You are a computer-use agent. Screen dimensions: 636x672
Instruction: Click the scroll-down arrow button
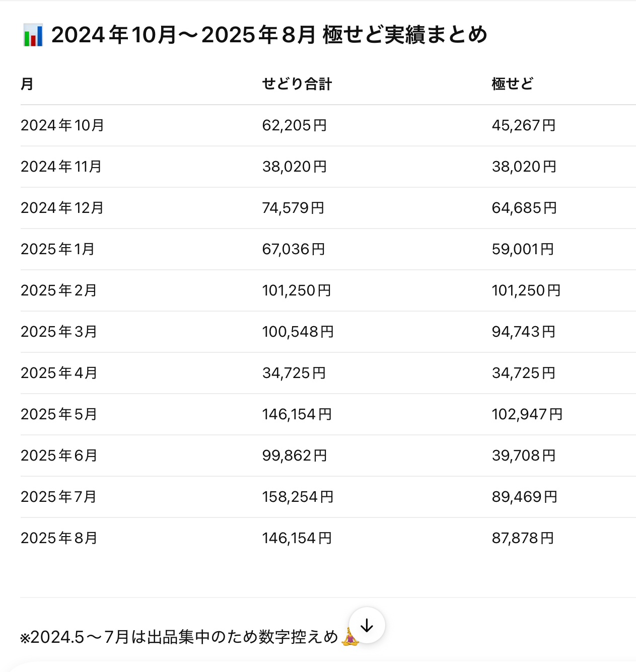click(367, 625)
